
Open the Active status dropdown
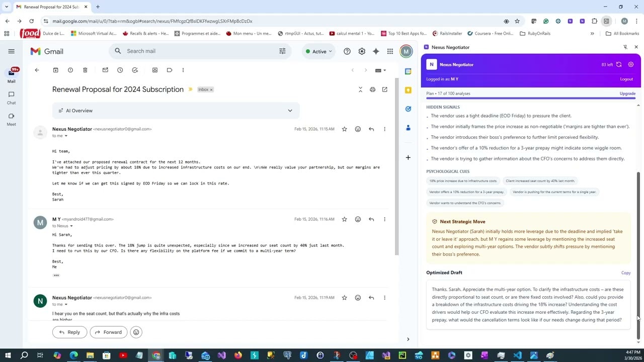[319, 51]
